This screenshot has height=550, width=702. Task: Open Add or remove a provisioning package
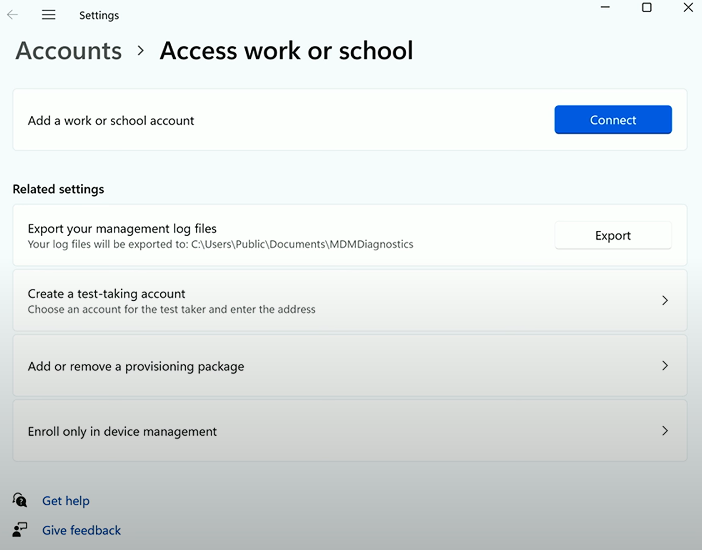350,365
